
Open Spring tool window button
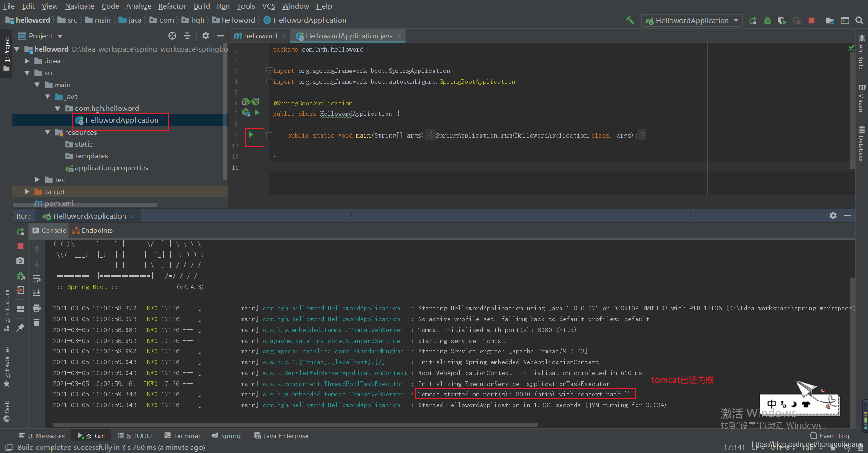pyautogui.click(x=226, y=435)
